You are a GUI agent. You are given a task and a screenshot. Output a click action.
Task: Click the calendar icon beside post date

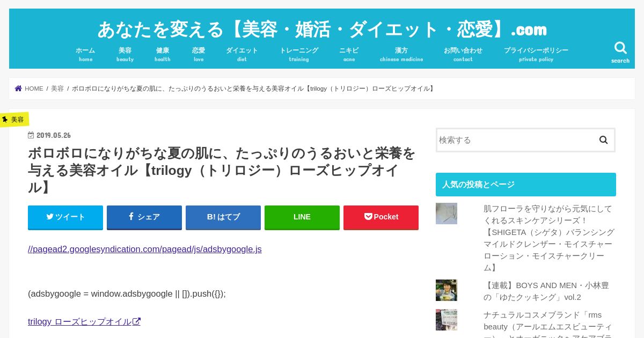coord(31,135)
